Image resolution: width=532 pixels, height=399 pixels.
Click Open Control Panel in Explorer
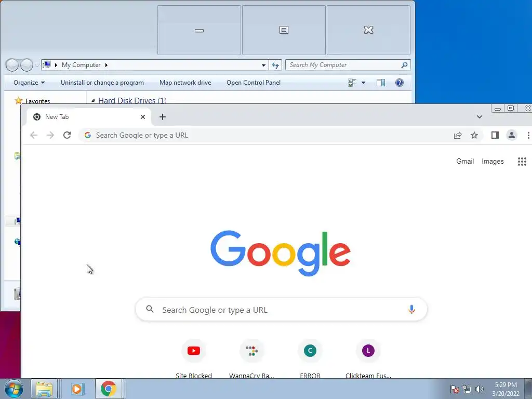click(254, 83)
